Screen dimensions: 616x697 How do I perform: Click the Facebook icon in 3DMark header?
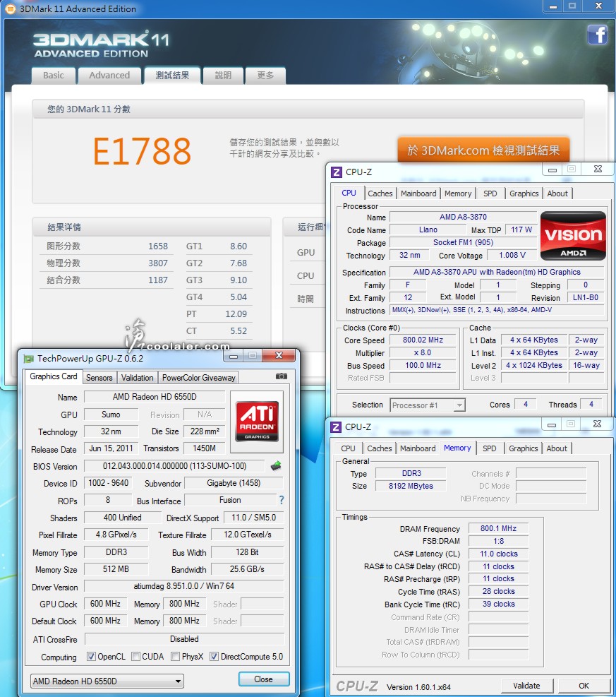click(598, 35)
